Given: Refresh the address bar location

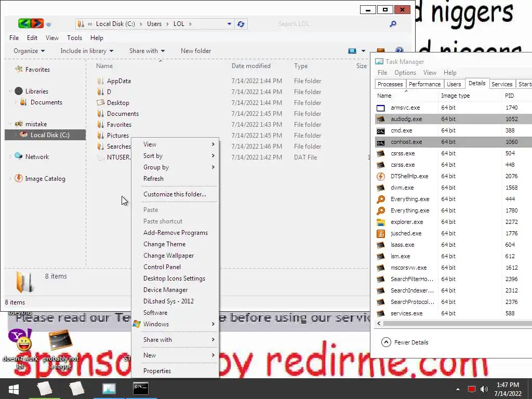Looking at the screenshot, I should point(241,24).
